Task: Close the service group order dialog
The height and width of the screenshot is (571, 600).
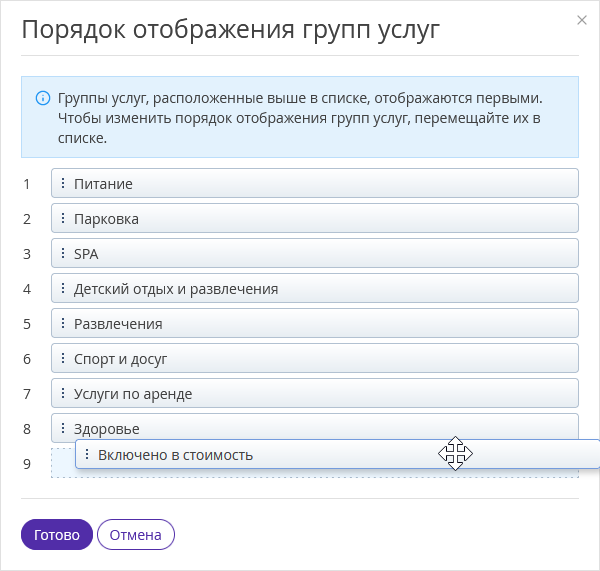Action: [582, 20]
